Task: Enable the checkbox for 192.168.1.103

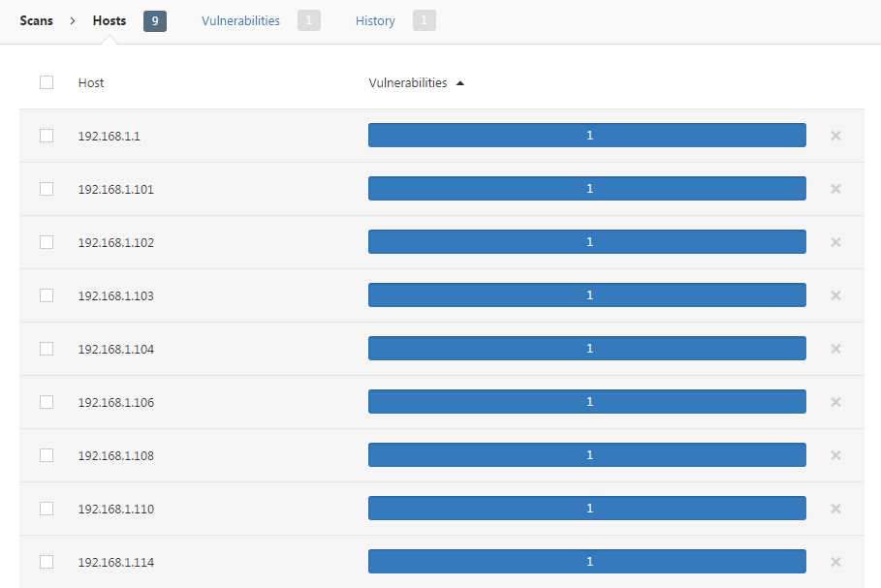Action: (x=47, y=295)
